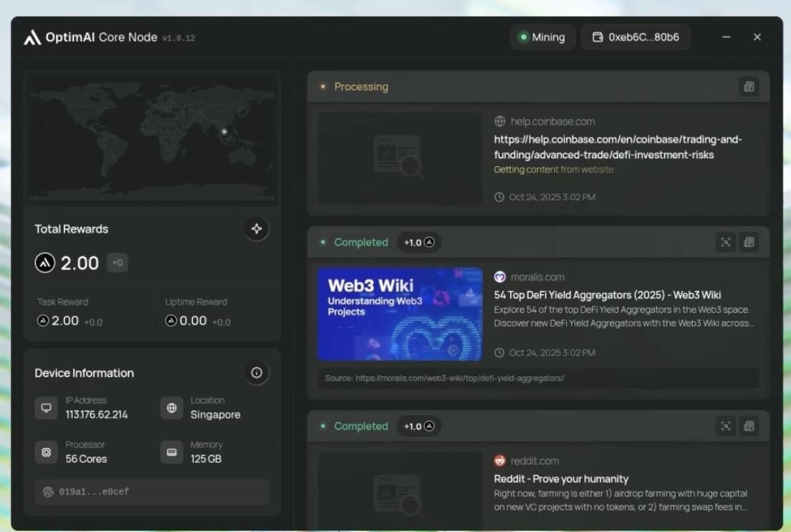Click the +1.0 reward badge on moralis task
Screen dimensions: 791x532
(419, 242)
